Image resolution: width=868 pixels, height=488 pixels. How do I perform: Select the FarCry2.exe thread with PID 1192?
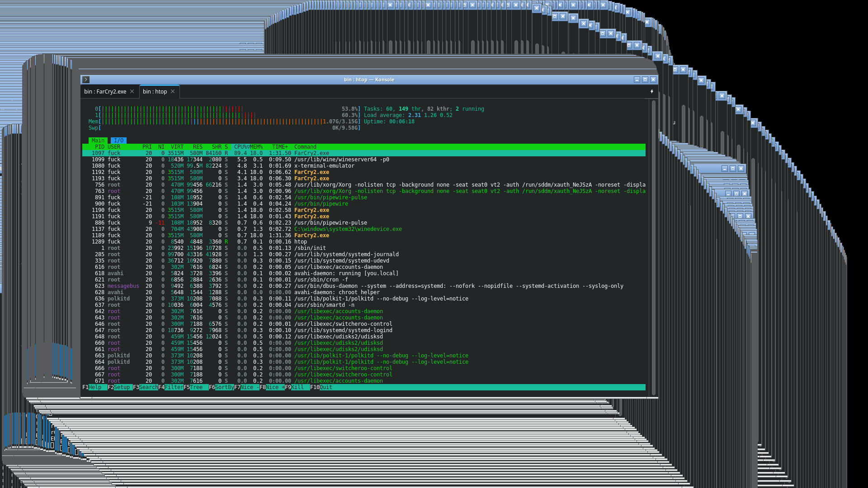coord(364,172)
